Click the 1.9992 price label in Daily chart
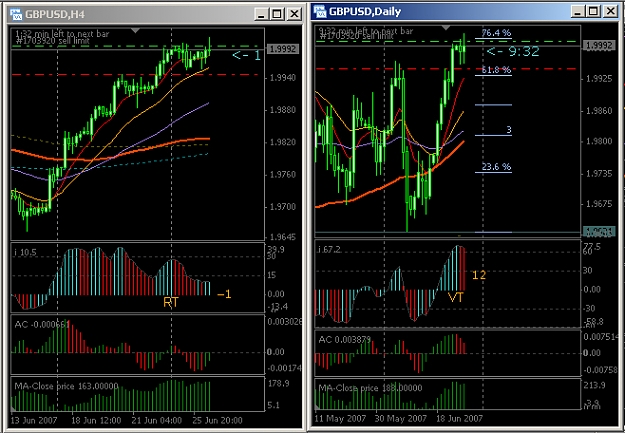This screenshot has width=625, height=433. click(598, 46)
